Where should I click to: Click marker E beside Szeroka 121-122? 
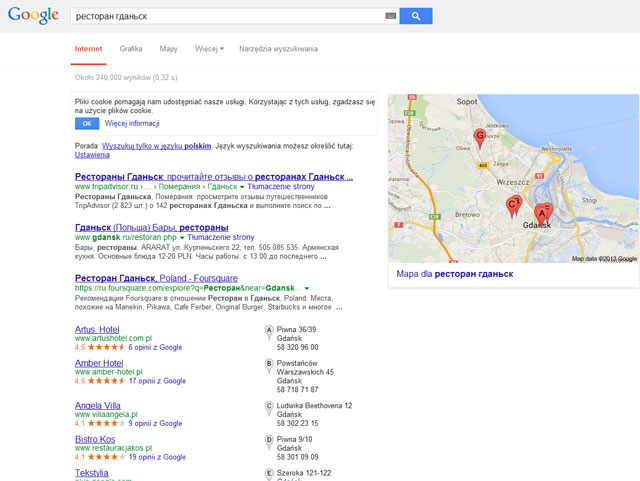(x=269, y=475)
